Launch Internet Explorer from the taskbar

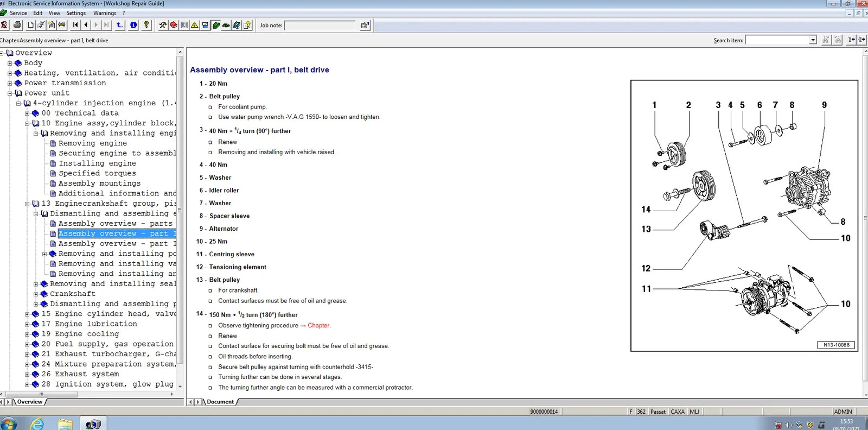[37, 424]
